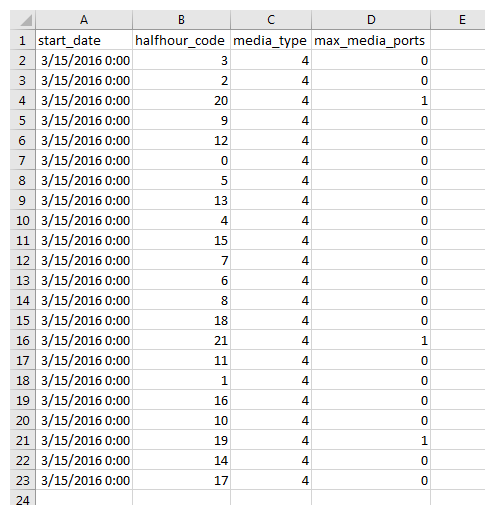Select row 24 header

[23, 498]
